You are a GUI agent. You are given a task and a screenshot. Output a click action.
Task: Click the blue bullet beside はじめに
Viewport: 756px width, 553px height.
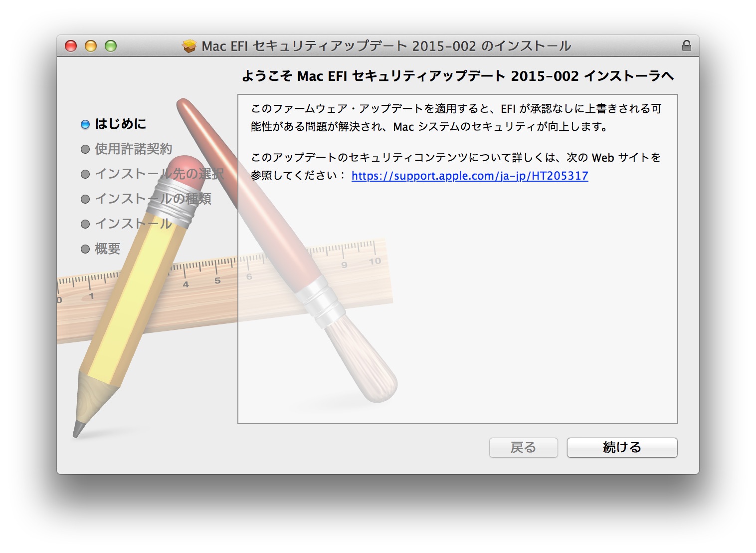coord(85,124)
